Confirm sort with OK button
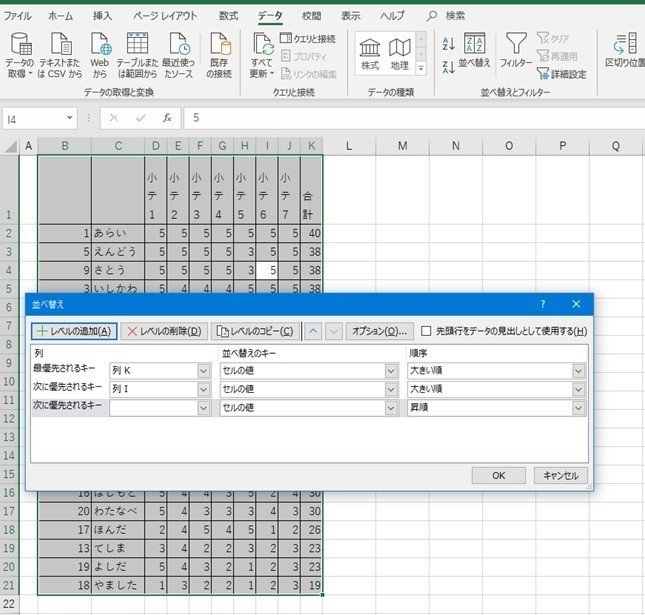Viewport: 645px width, 615px height. [499, 476]
